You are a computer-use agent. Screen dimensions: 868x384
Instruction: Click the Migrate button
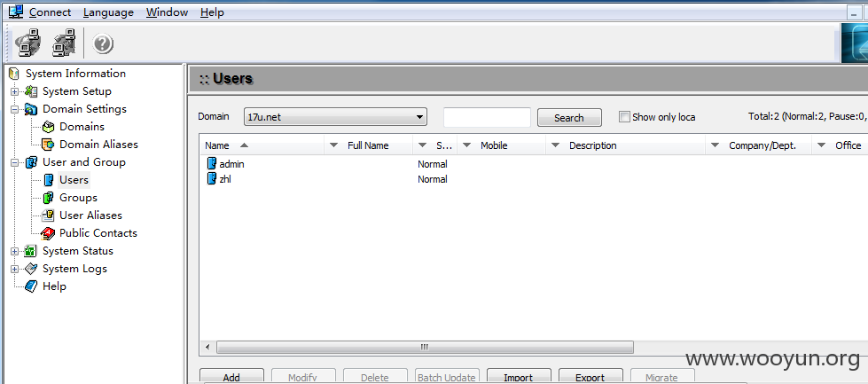[662, 376]
